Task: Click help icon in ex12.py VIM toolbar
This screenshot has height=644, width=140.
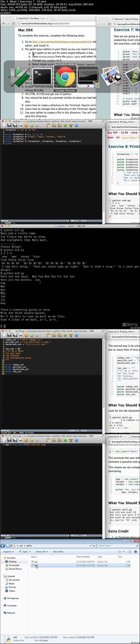Action: click(x=76, y=440)
